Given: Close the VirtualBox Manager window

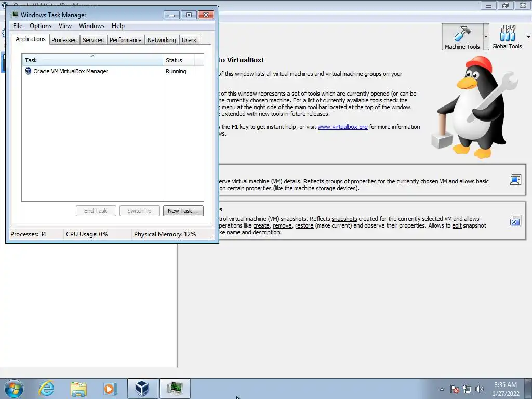Looking at the screenshot, I should click(x=523, y=5).
